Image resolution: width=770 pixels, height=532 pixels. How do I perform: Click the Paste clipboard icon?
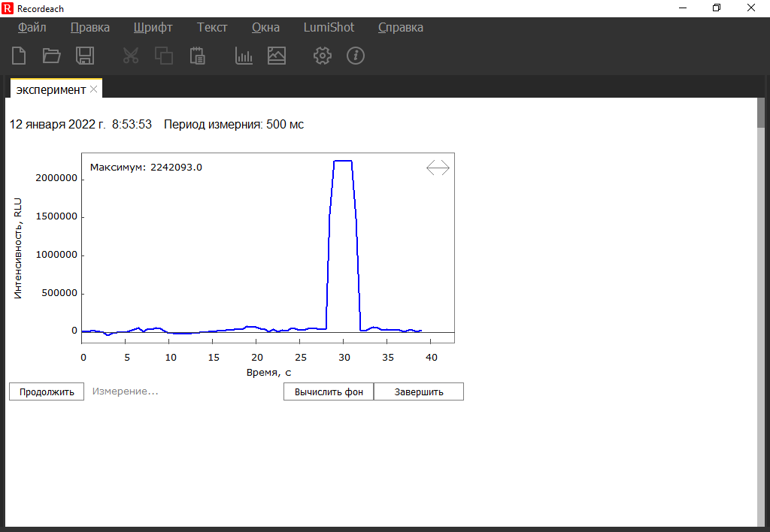(197, 56)
